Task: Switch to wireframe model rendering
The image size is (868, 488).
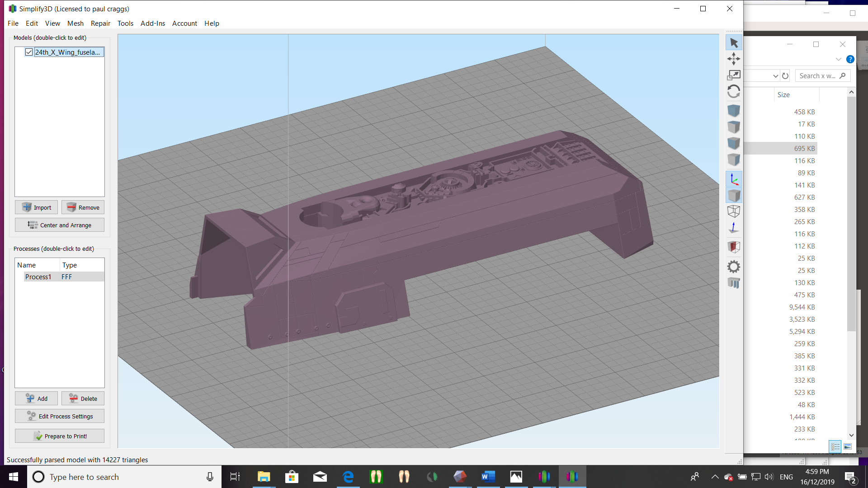Action: click(x=734, y=211)
